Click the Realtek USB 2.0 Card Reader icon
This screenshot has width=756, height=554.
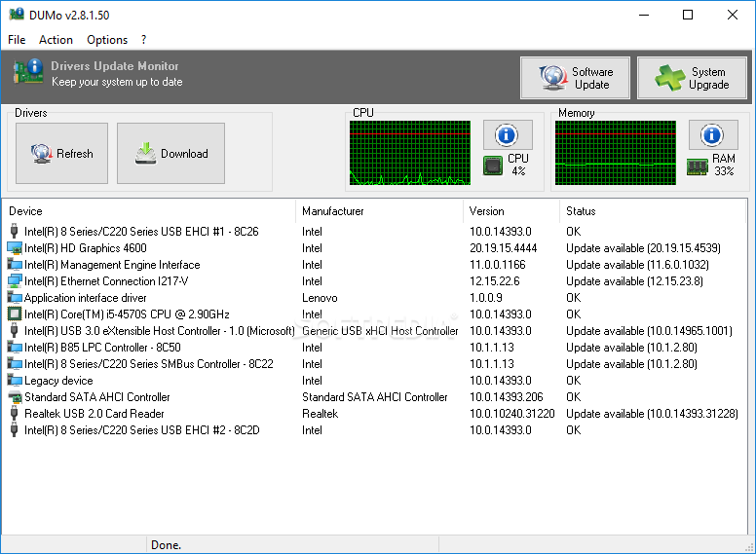15,414
